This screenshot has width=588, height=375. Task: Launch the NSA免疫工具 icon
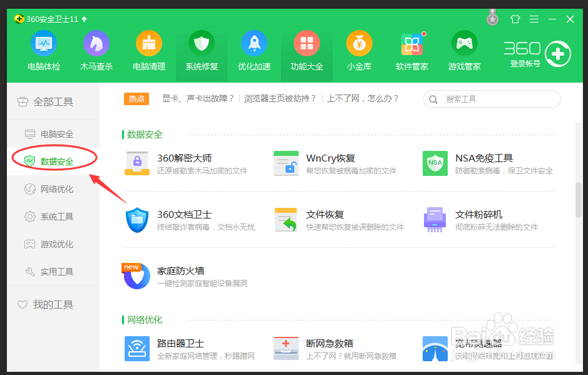pos(435,163)
